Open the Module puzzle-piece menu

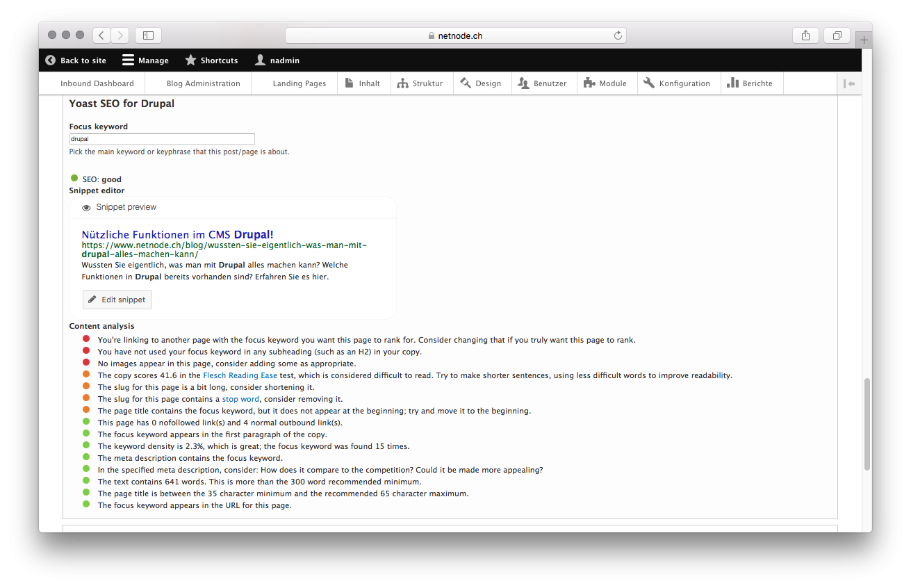point(605,83)
